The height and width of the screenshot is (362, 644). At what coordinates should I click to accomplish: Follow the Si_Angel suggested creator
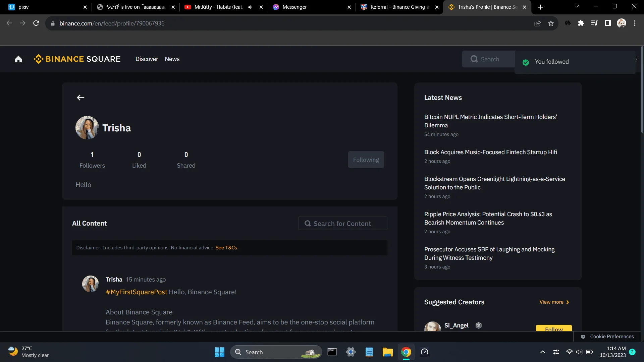point(554,328)
